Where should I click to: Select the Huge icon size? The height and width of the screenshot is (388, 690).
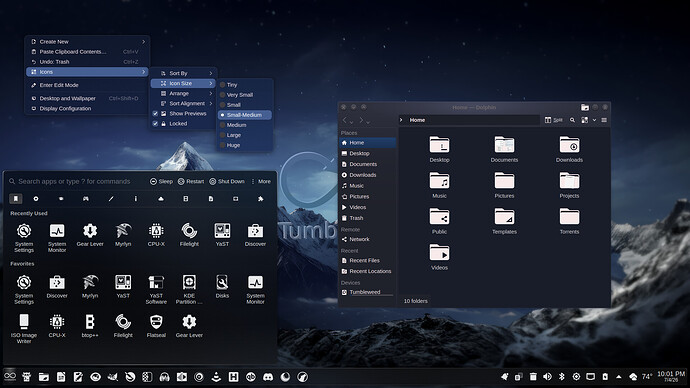245,145
